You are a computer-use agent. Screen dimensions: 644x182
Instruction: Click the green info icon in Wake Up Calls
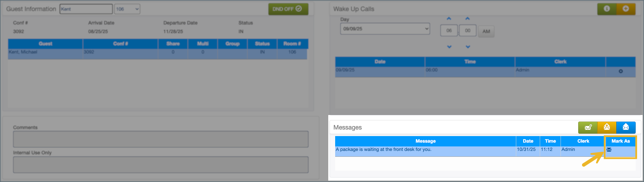coord(607,9)
